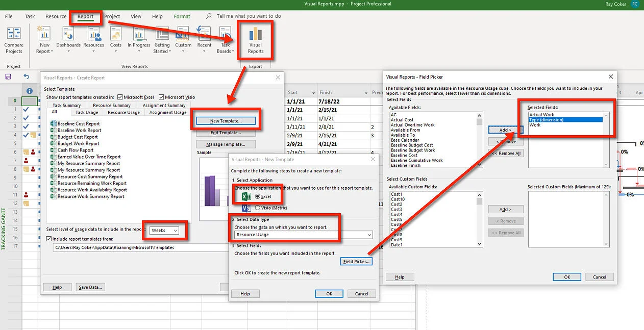Select the Task Usage template tab

[x=87, y=112]
